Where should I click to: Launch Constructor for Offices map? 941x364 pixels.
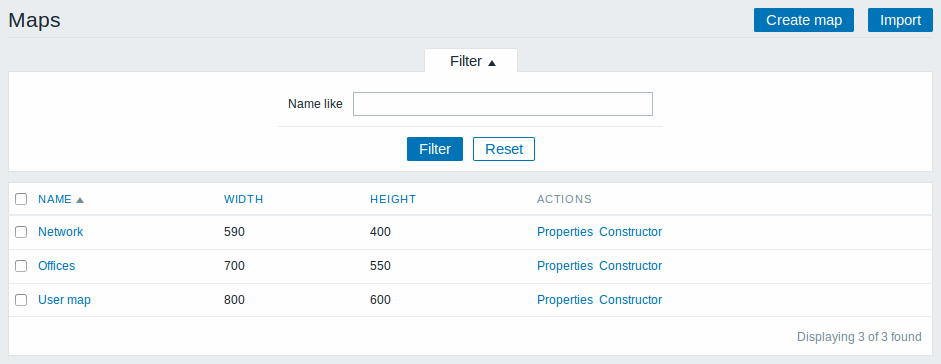pyautogui.click(x=631, y=266)
